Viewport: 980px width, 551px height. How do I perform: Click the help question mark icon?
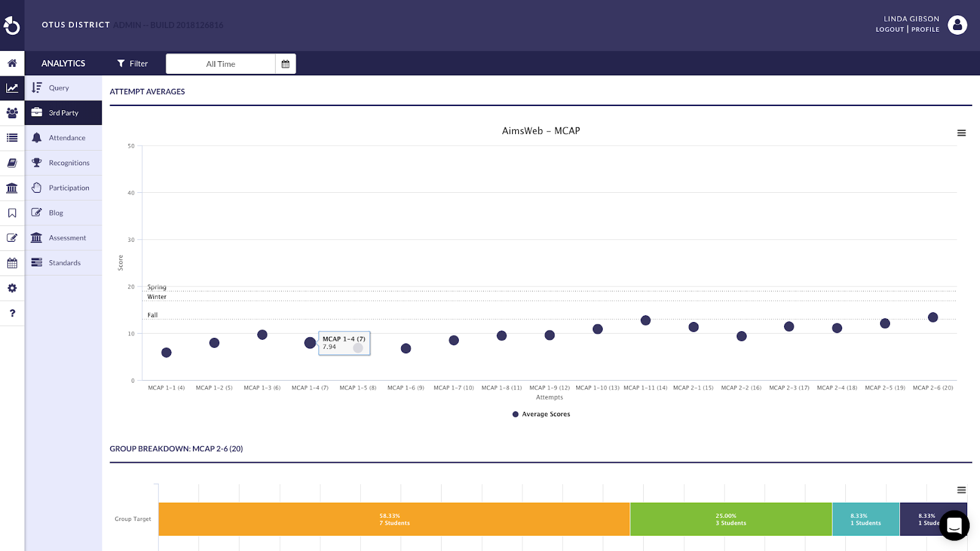click(x=12, y=313)
